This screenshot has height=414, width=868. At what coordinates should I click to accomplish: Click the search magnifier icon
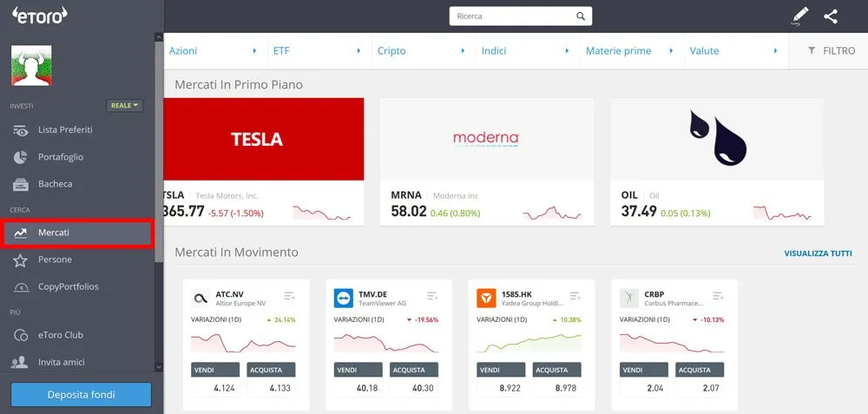coord(580,16)
